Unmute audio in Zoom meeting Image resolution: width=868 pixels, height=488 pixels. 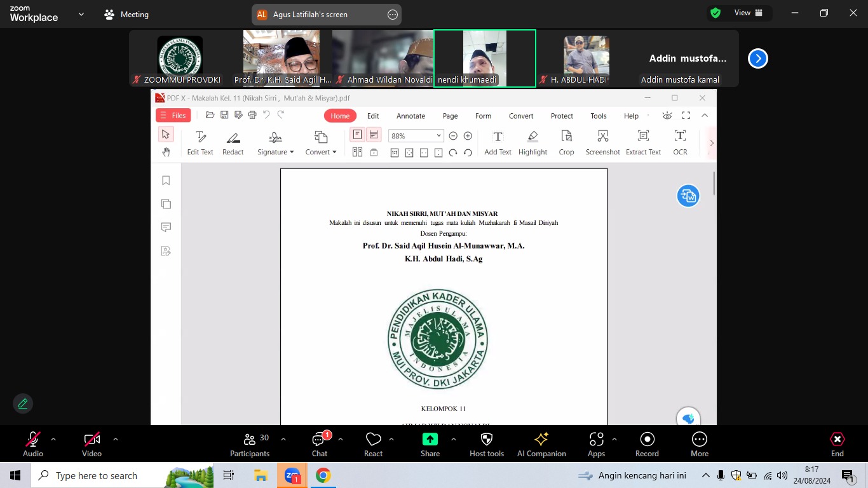(x=33, y=444)
